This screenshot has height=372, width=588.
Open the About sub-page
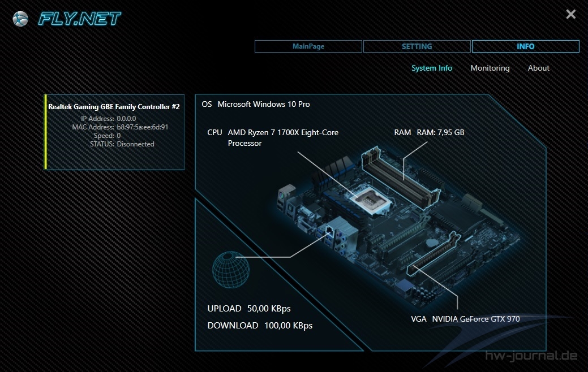[538, 68]
